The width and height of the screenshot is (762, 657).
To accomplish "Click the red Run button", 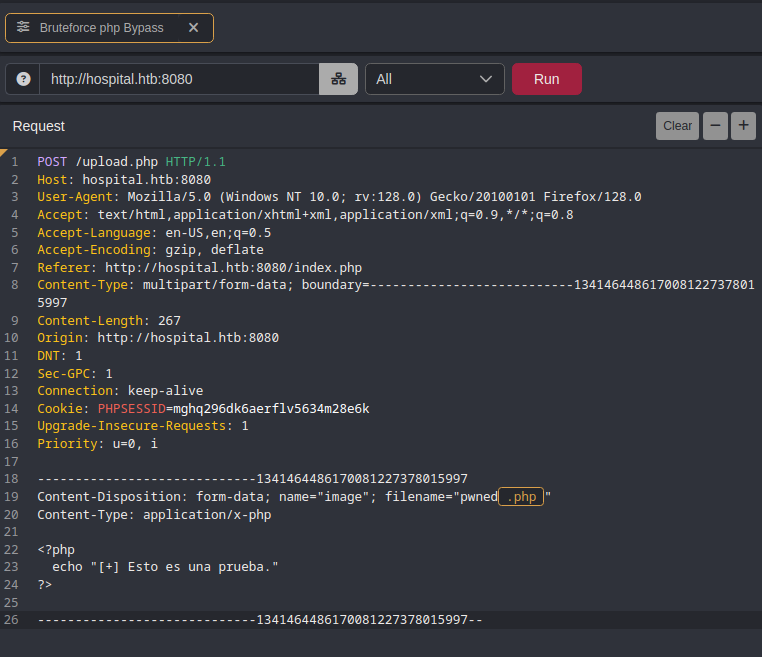I will [x=547, y=79].
